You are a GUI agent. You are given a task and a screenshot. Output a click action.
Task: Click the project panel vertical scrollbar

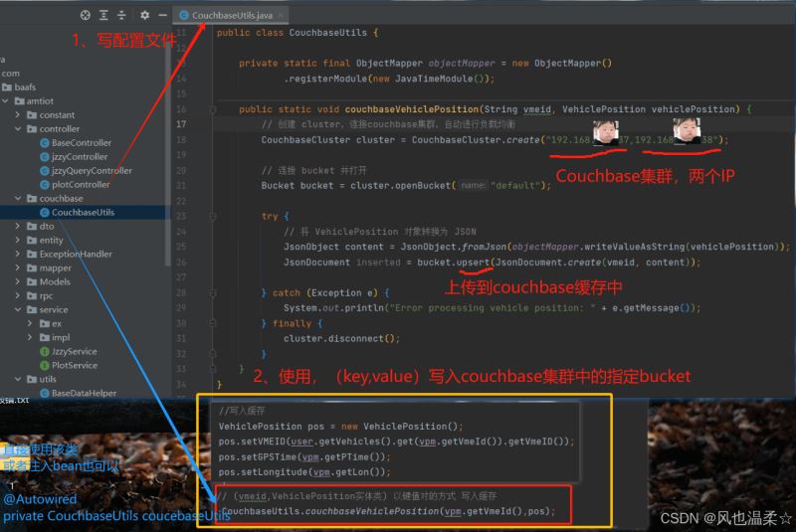coord(167,152)
